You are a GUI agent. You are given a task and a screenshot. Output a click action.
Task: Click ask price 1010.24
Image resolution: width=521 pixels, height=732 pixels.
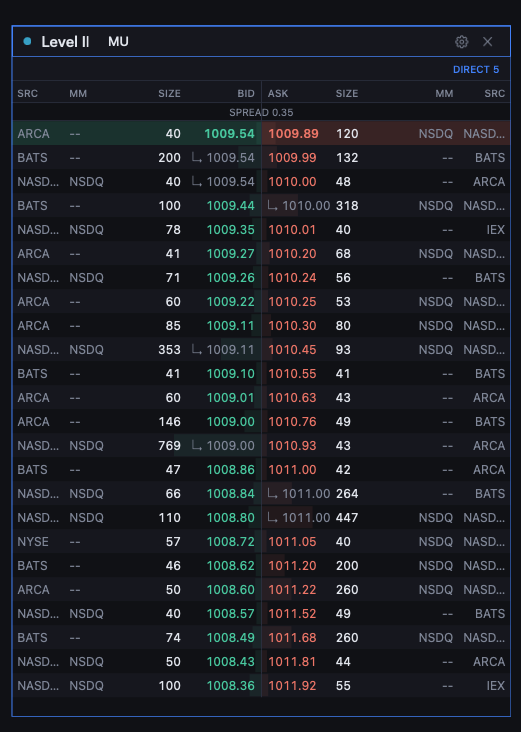[x=292, y=278]
